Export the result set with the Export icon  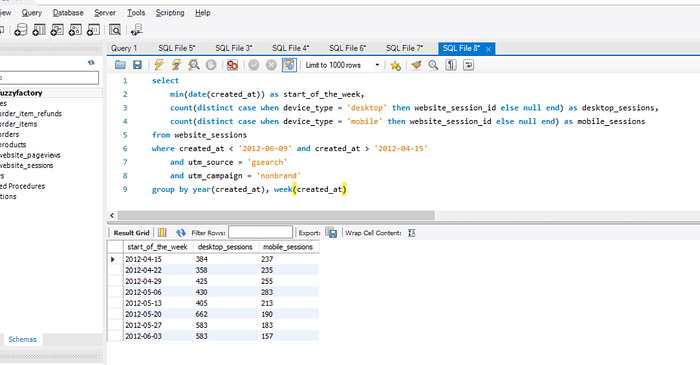tap(331, 232)
